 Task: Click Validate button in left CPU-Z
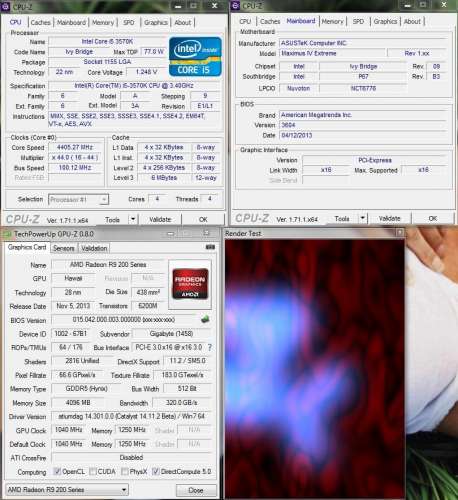pyautogui.click(x=160, y=219)
